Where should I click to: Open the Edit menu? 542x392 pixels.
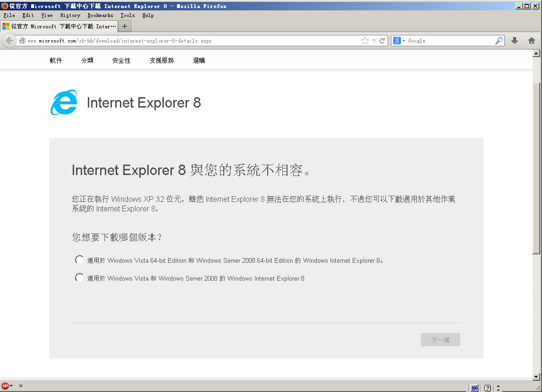[28, 15]
